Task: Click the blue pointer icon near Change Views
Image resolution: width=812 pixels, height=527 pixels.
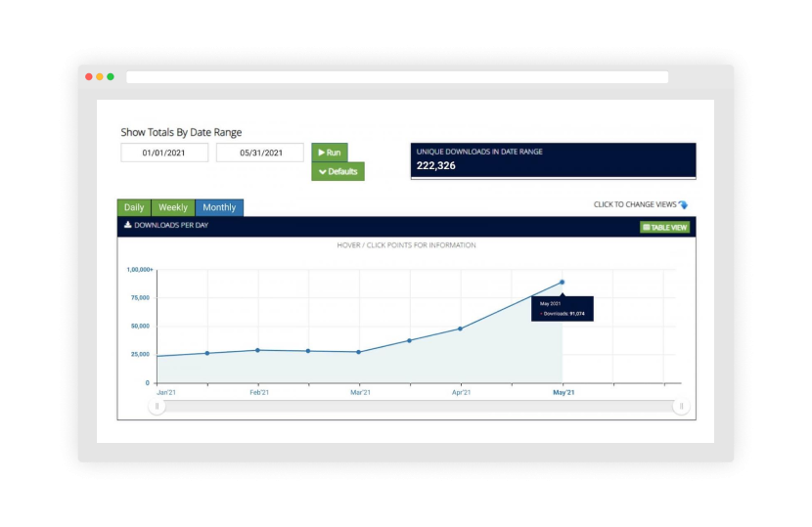Action: (x=683, y=204)
